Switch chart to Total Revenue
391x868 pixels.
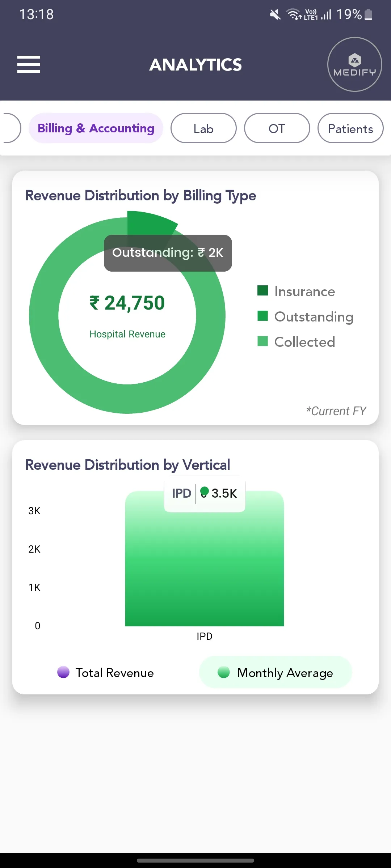106,672
